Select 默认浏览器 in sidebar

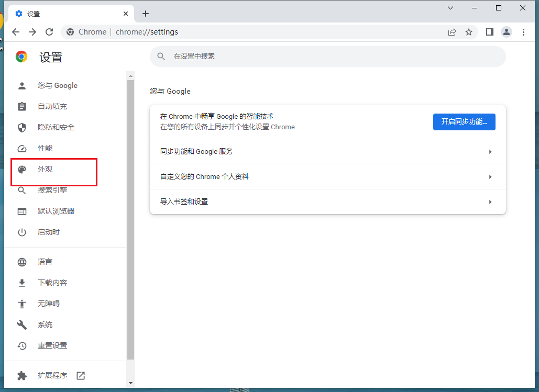(x=56, y=211)
